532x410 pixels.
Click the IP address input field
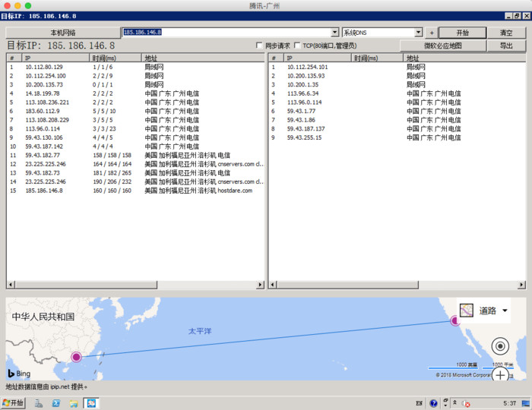pyautogui.click(x=226, y=32)
